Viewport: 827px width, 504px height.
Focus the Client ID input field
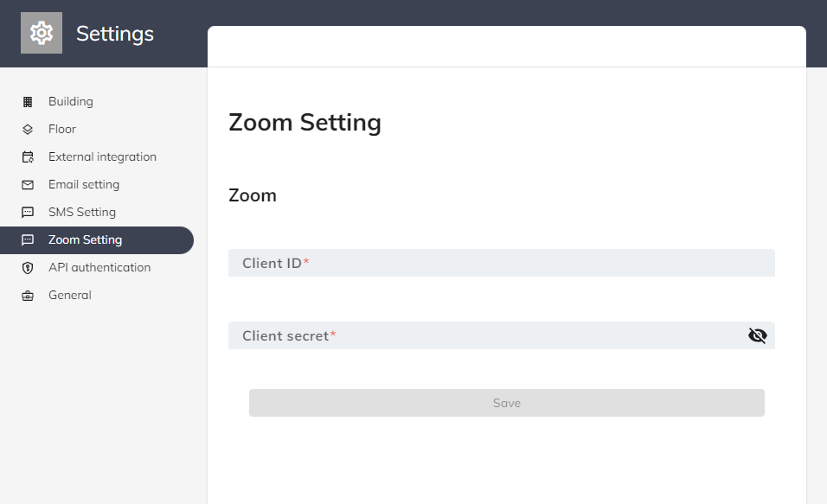[501, 263]
